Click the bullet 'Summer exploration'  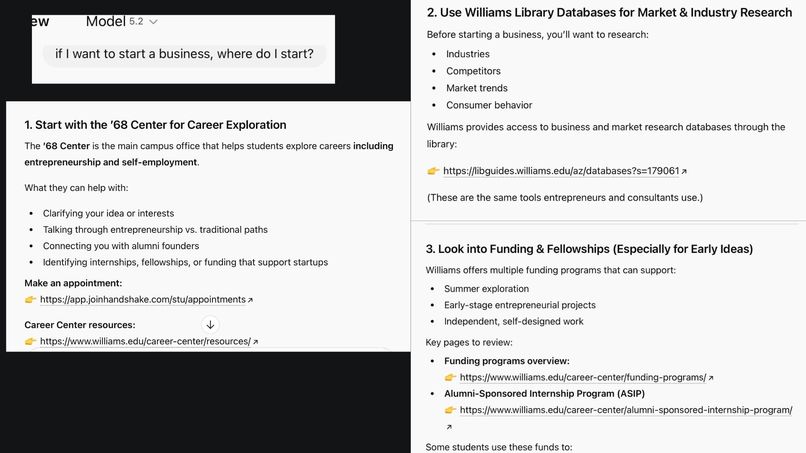pyautogui.click(x=486, y=289)
